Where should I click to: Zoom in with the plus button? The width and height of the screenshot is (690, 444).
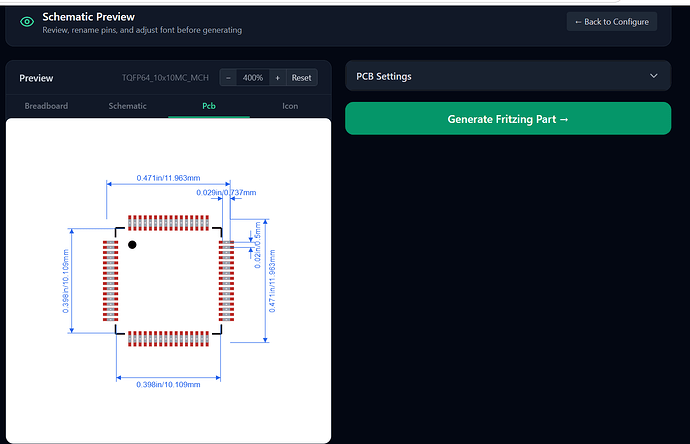tap(278, 78)
